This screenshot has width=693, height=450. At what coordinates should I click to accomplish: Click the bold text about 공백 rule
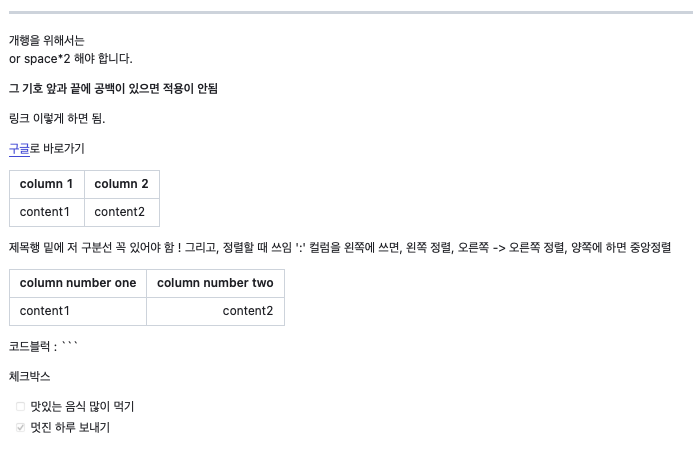click(x=113, y=88)
